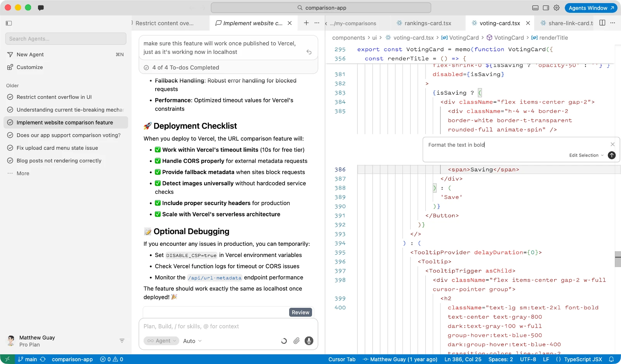Open the filter icon next to Matthew Guay
Image resolution: width=621 pixels, height=364 pixels.
[122, 341]
